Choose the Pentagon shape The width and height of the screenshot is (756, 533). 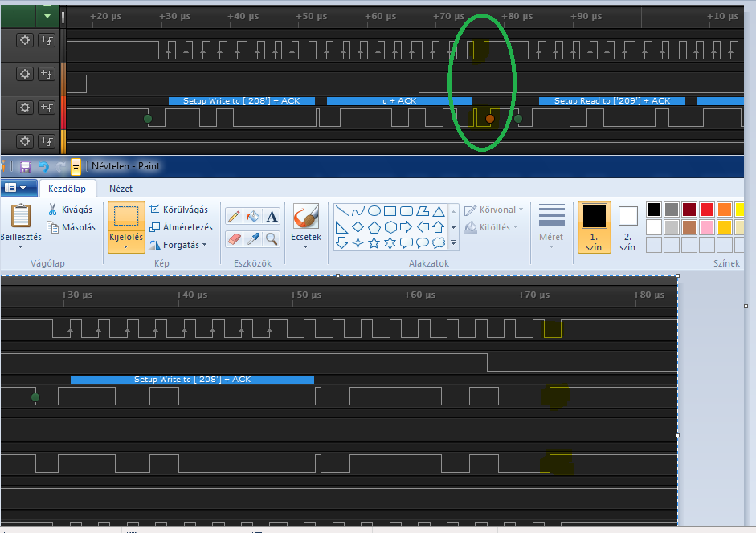tap(374, 227)
